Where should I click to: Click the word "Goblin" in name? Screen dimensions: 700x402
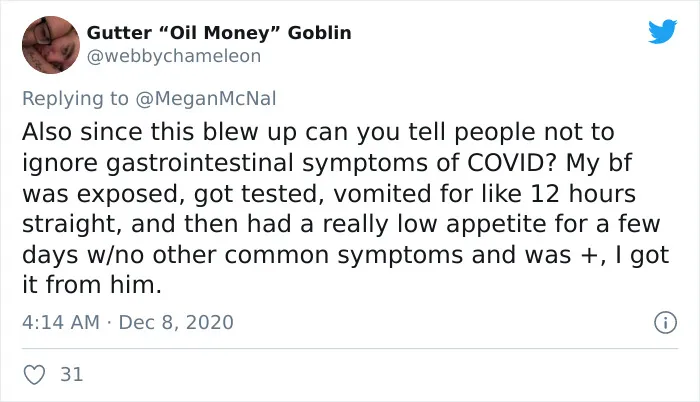320,33
